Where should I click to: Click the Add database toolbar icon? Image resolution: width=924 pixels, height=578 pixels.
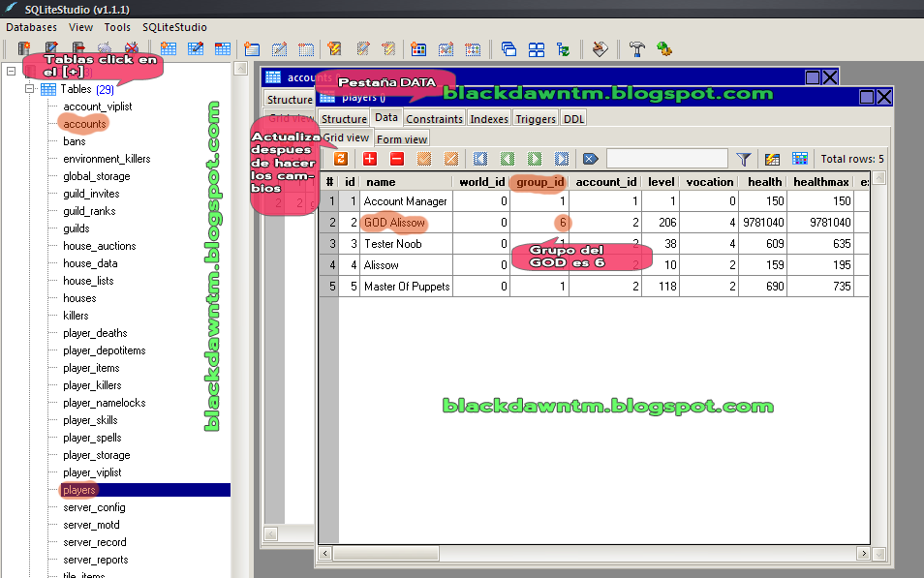coord(23,49)
